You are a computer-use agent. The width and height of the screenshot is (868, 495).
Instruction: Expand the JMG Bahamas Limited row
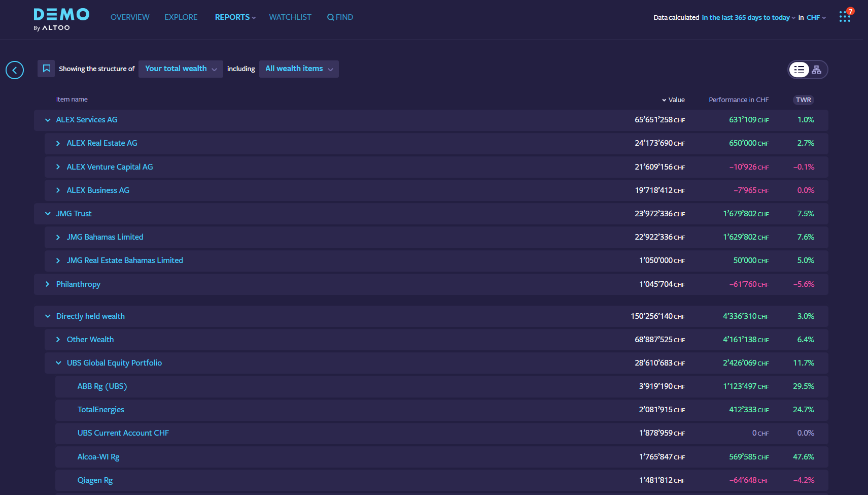58,237
